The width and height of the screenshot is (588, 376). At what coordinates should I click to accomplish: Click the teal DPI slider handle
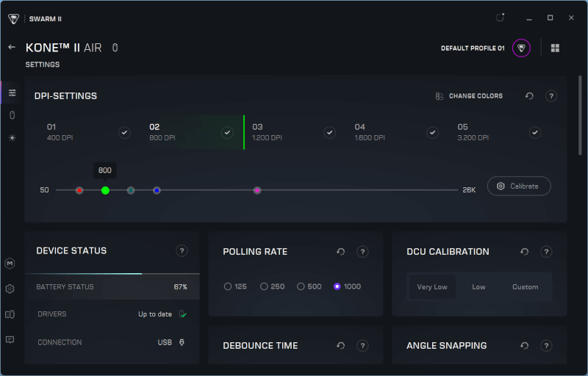pyautogui.click(x=131, y=190)
